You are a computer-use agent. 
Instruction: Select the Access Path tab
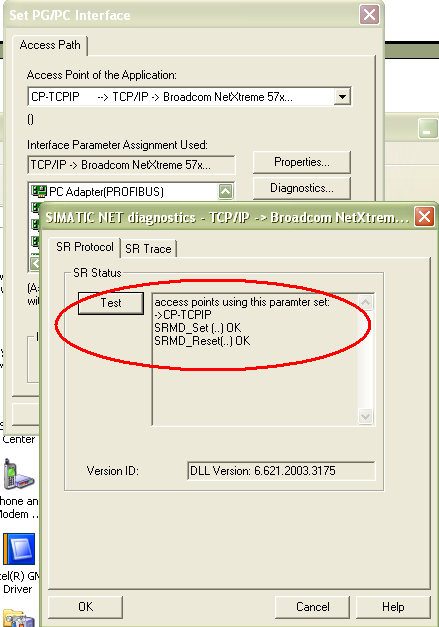(50, 45)
